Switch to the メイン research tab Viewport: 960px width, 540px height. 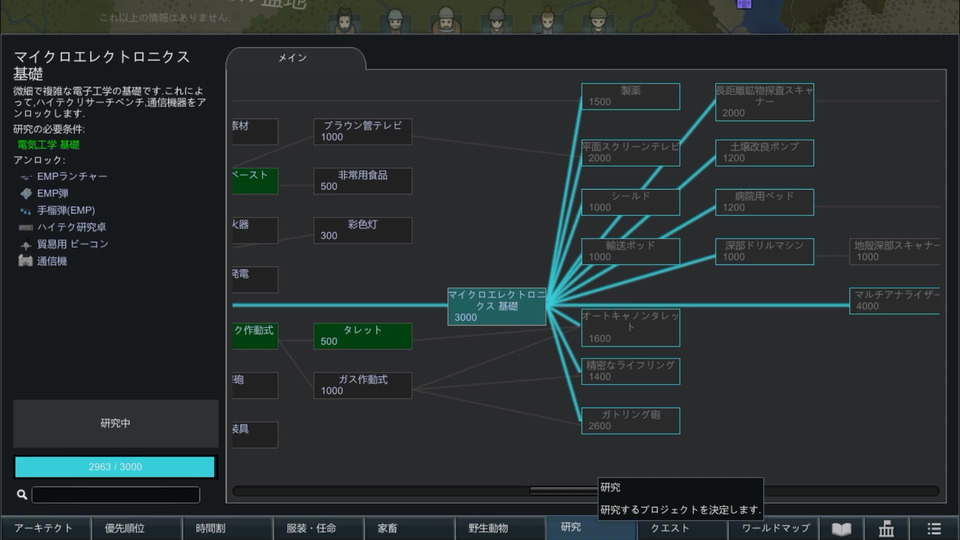tap(293, 58)
